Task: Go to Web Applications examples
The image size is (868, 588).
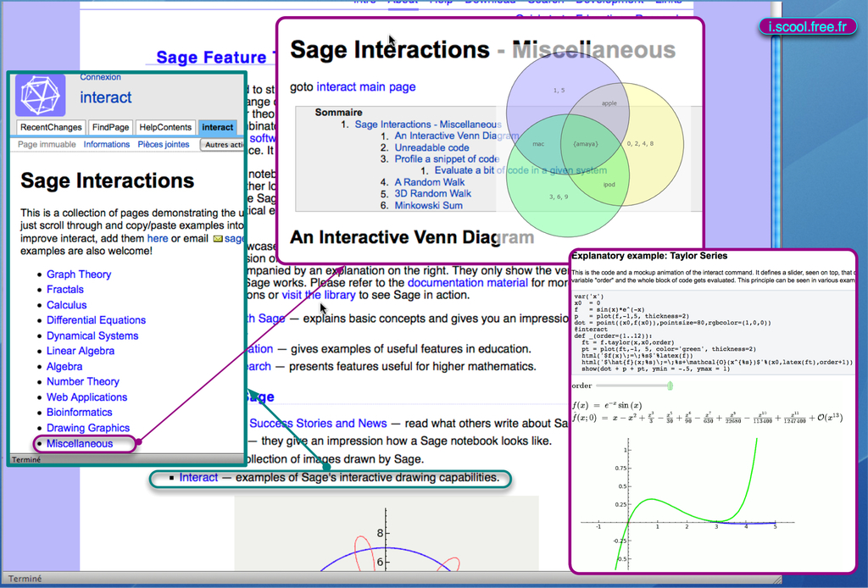Action: (86, 397)
